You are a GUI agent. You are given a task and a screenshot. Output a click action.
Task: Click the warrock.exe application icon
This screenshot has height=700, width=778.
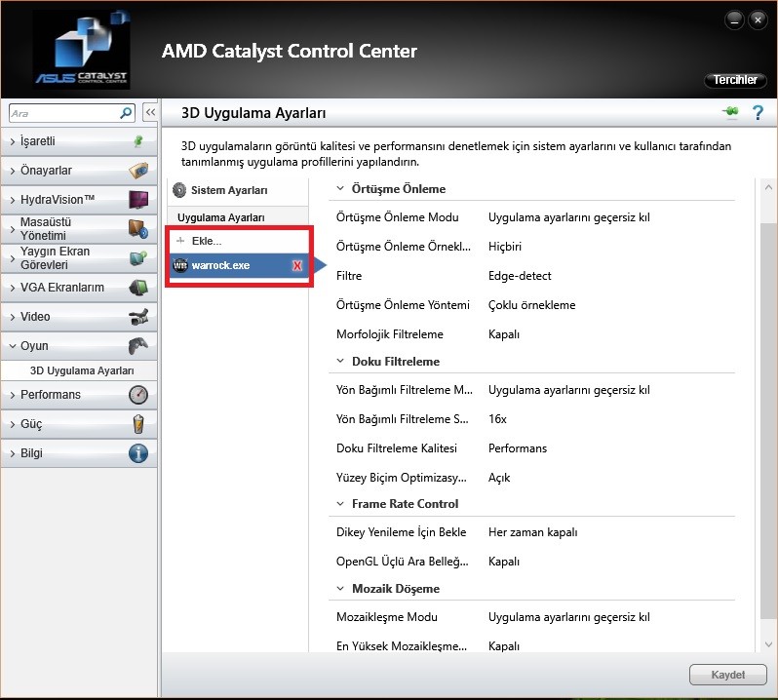click(179, 265)
